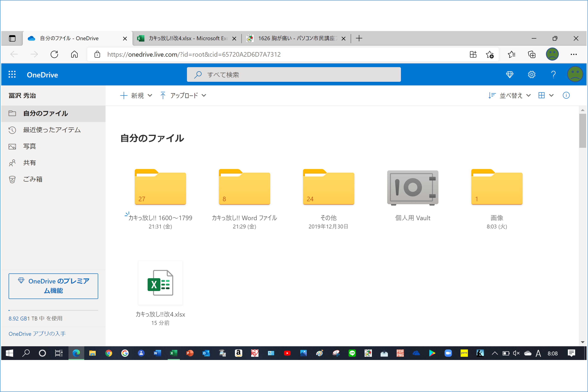
Task: Open the OneDrive premium diamond icon in header
Action: tap(509, 75)
